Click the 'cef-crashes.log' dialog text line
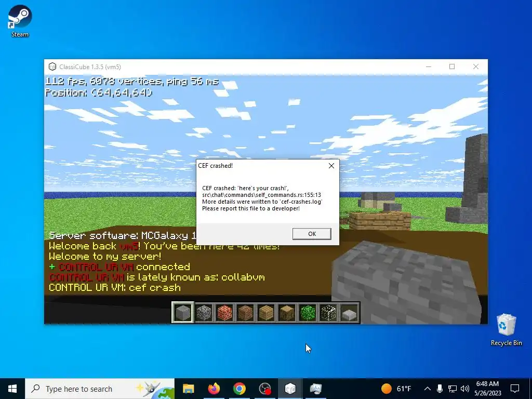This screenshot has height=399, width=532. 262,202
